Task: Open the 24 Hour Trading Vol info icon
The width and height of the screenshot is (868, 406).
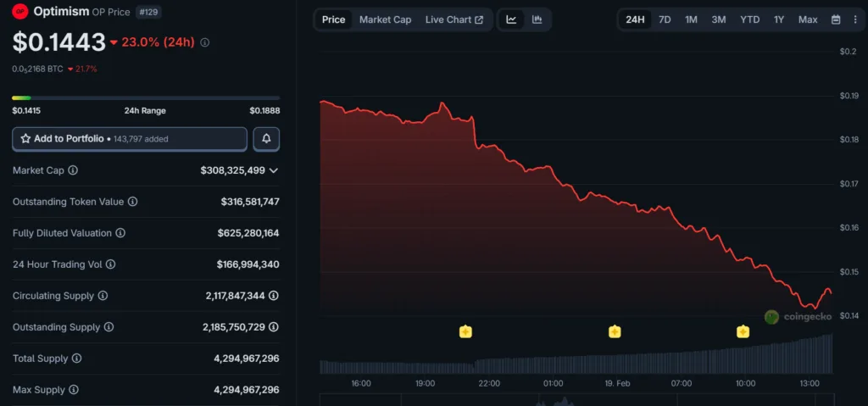Action: [110, 264]
